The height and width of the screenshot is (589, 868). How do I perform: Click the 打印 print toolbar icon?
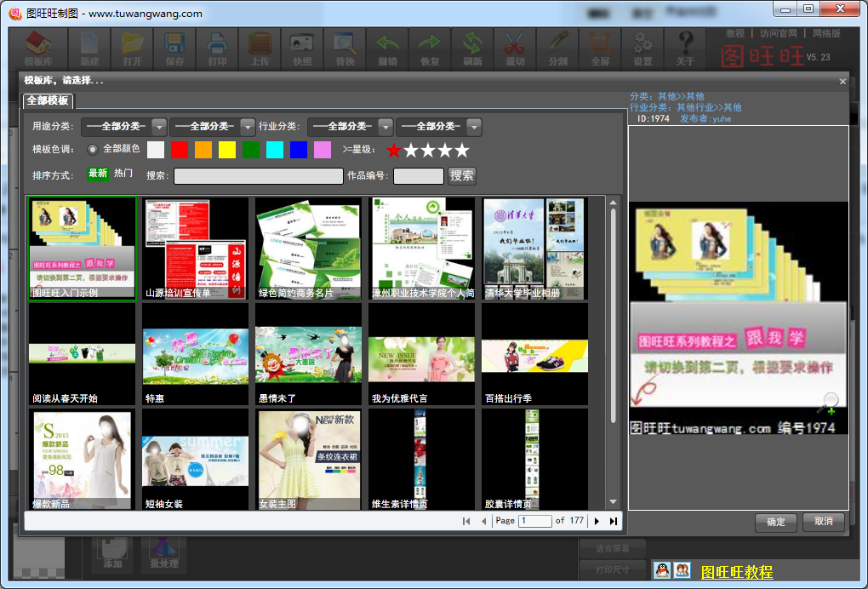pyautogui.click(x=217, y=49)
